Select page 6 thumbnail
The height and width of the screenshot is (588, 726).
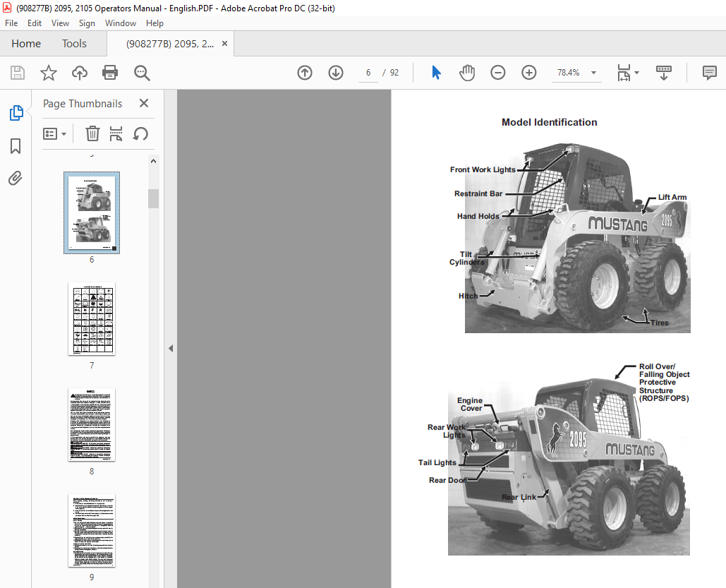pos(92,212)
